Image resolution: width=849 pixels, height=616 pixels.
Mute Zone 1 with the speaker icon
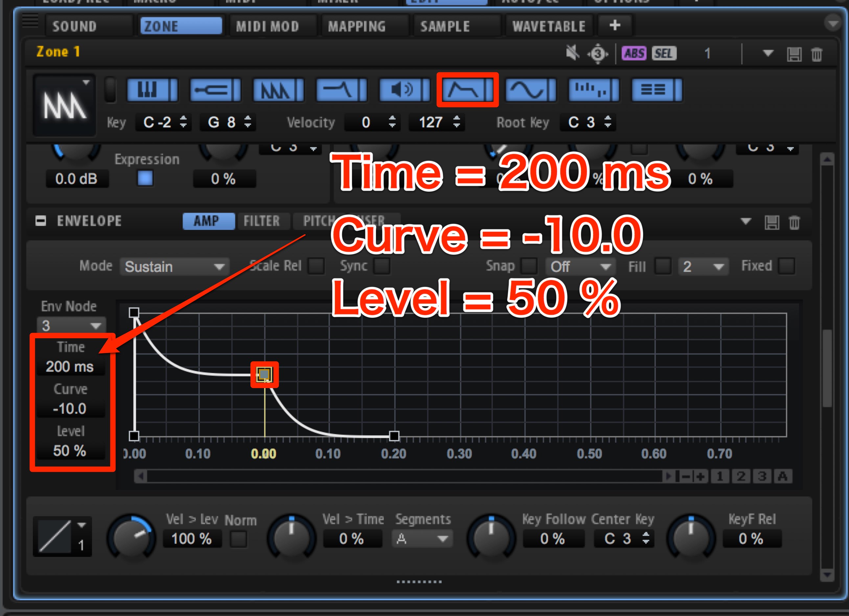572,53
